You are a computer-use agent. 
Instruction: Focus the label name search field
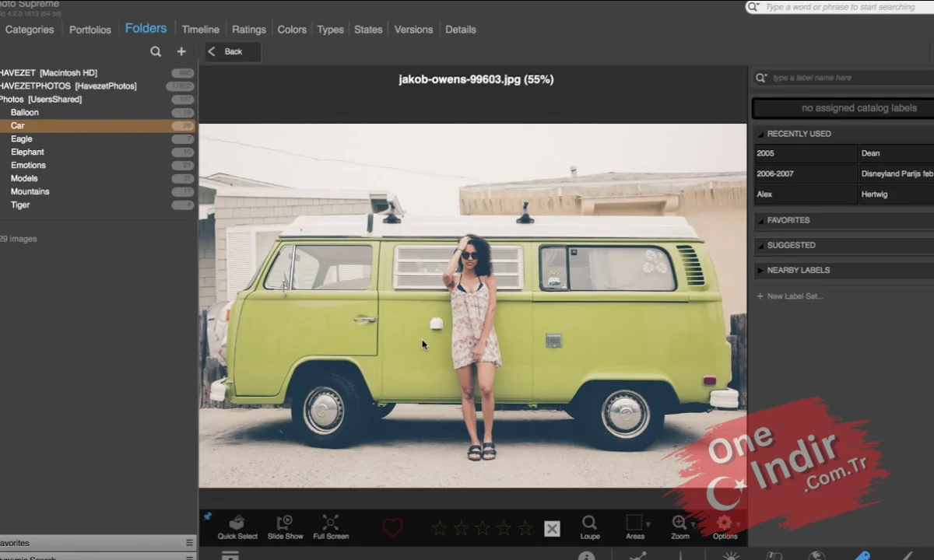point(844,78)
